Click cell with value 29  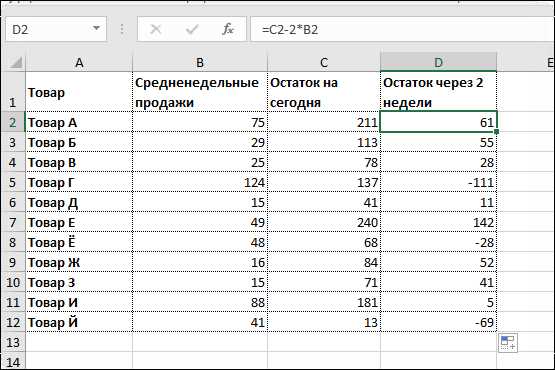coord(200,142)
